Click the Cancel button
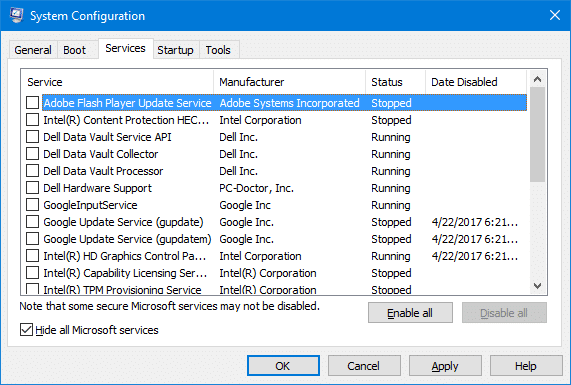Image resolution: width=571 pixels, height=385 pixels. (364, 366)
